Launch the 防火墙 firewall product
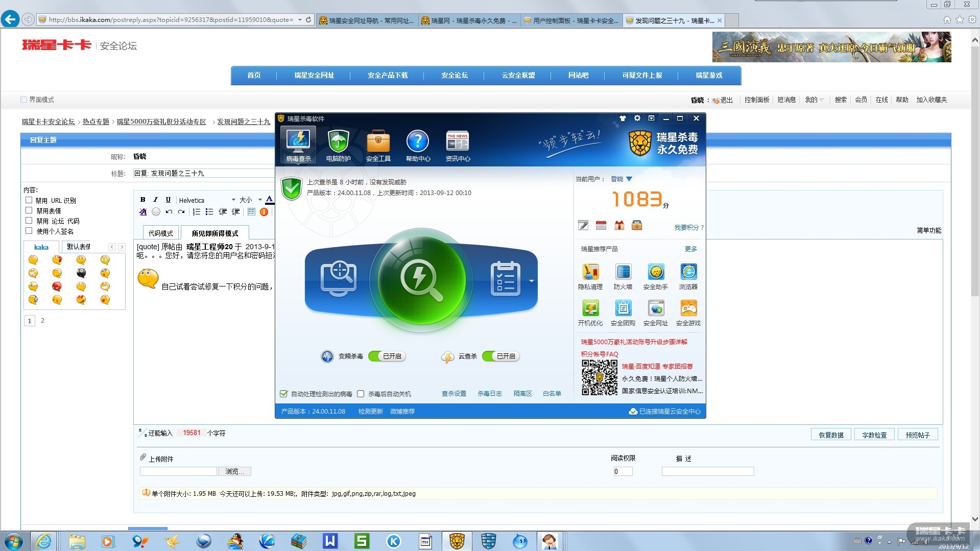Viewport: 980px width, 551px height. coord(623,277)
